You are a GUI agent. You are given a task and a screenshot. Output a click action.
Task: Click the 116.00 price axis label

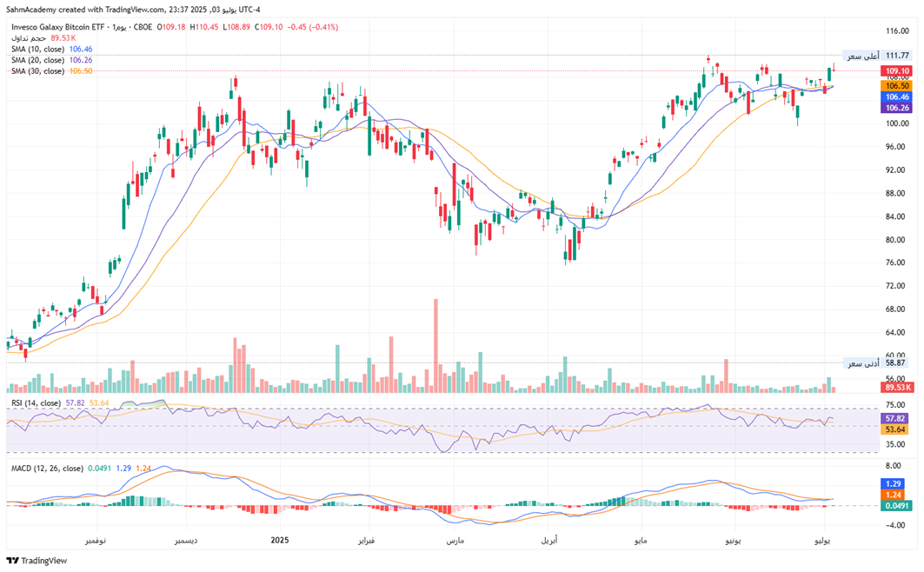point(897,31)
